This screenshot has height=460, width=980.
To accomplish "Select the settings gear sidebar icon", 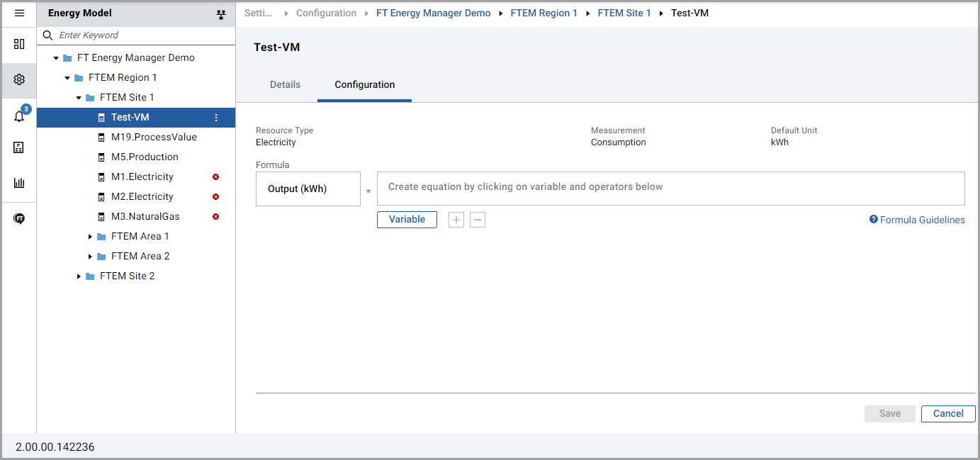I will pyautogui.click(x=19, y=79).
